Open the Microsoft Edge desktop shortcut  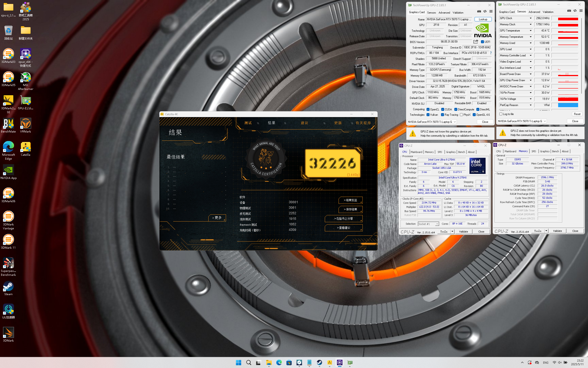(x=8, y=151)
